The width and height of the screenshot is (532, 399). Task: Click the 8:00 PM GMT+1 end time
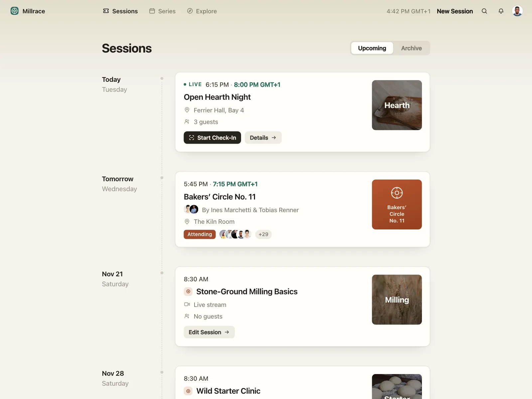(x=257, y=84)
